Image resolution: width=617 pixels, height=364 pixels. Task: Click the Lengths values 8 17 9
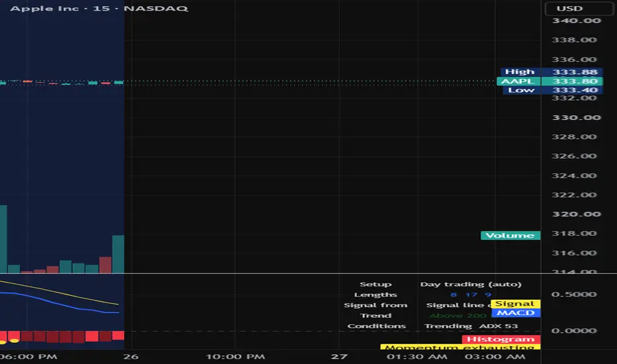(471, 295)
